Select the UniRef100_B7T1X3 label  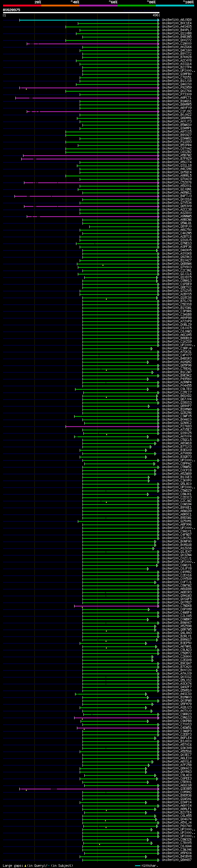click(176, 447)
